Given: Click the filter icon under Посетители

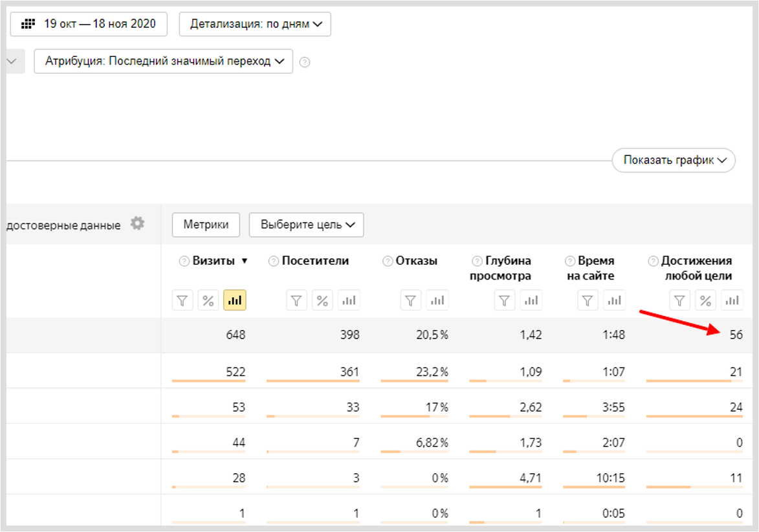Looking at the screenshot, I should (x=297, y=300).
